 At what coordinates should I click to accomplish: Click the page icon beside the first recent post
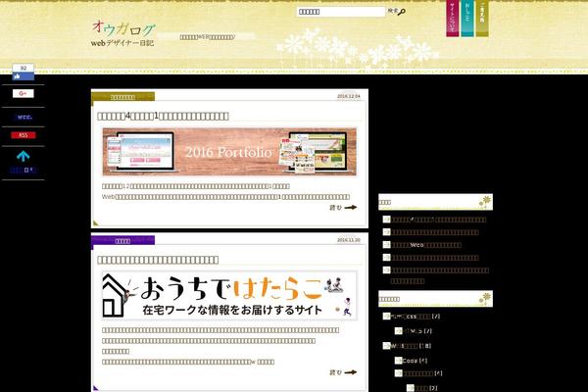(387, 220)
